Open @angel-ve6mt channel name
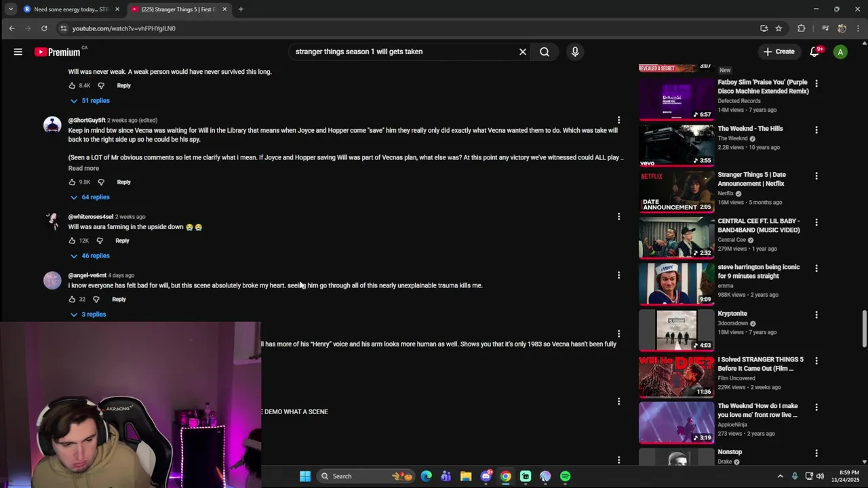868x488 pixels. point(87,275)
